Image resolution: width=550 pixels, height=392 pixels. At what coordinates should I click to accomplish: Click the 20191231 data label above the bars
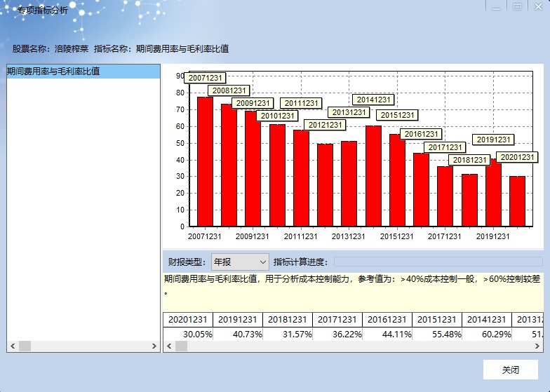click(492, 140)
